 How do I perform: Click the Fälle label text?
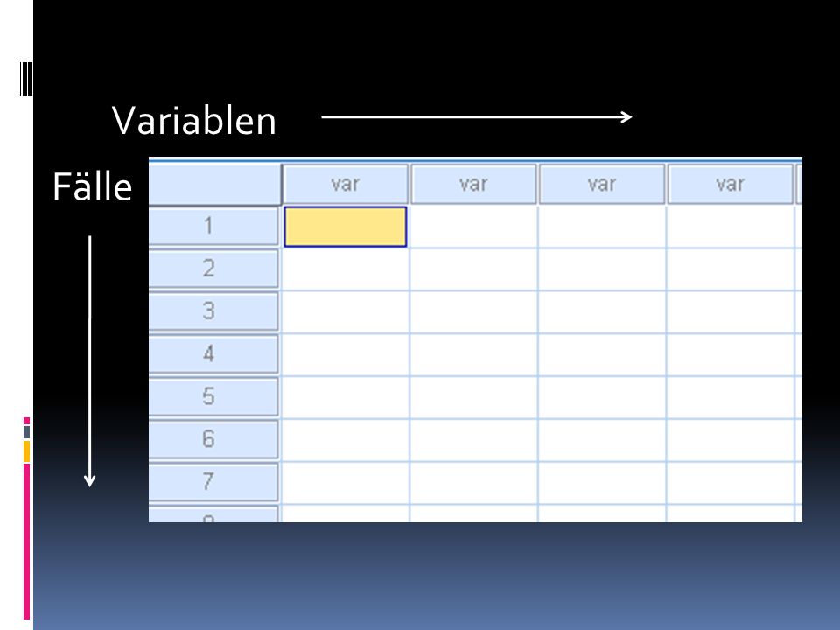point(92,186)
